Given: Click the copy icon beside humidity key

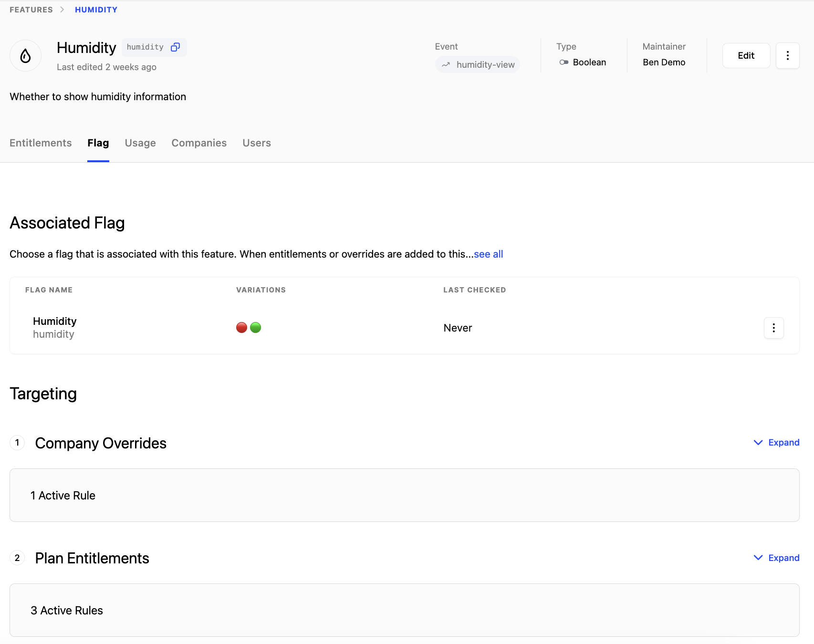Looking at the screenshot, I should point(175,47).
